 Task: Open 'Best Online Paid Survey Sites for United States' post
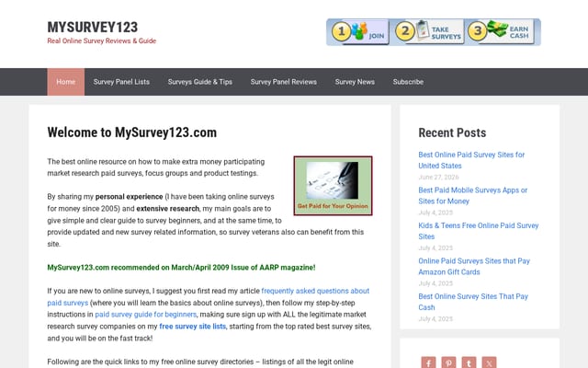click(x=471, y=160)
